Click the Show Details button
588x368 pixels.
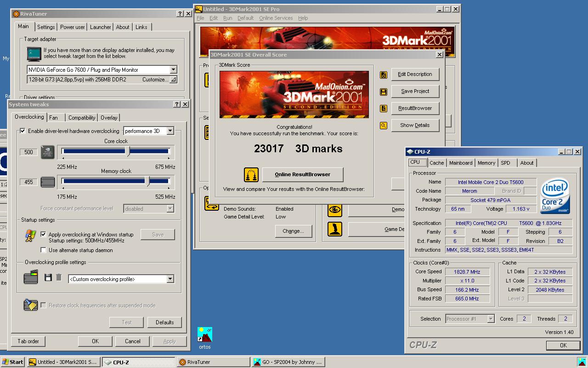coord(415,126)
